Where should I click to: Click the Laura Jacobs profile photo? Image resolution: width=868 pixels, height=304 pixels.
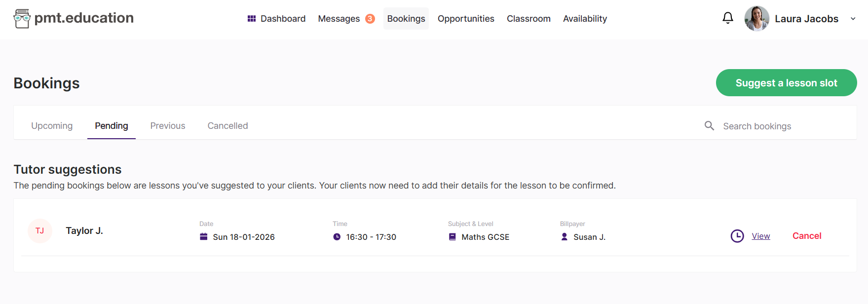pos(756,19)
